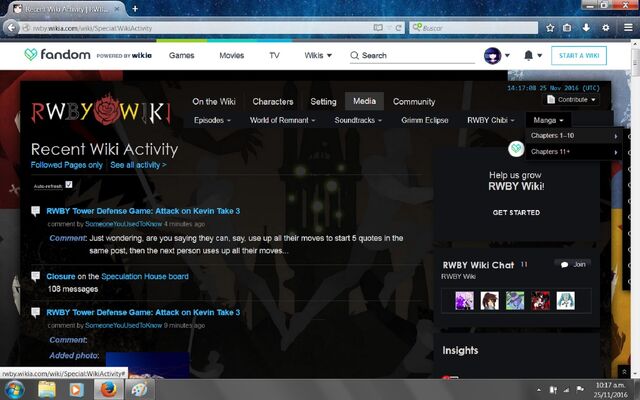Open the On the Wiki tab
This screenshot has width=640, height=400.
coord(214,102)
